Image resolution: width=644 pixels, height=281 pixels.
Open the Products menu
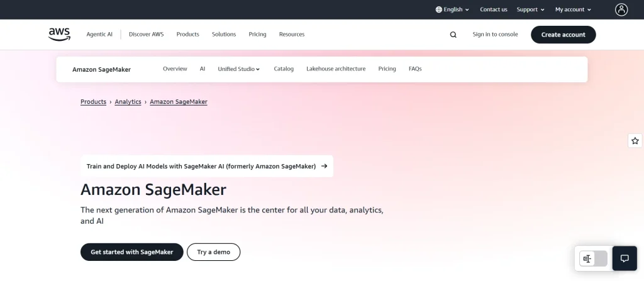click(187, 35)
